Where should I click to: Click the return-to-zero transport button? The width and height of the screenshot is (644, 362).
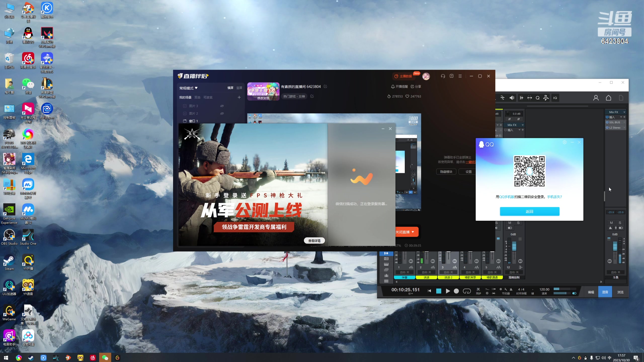tap(429, 291)
